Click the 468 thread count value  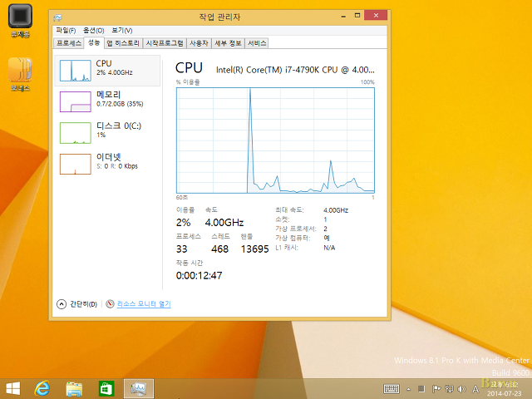[x=219, y=249]
